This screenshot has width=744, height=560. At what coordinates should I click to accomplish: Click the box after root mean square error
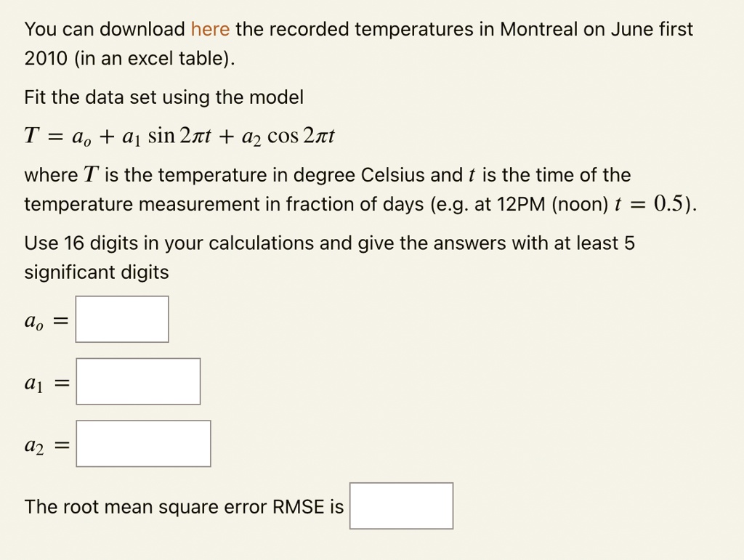pyautogui.click(x=401, y=506)
